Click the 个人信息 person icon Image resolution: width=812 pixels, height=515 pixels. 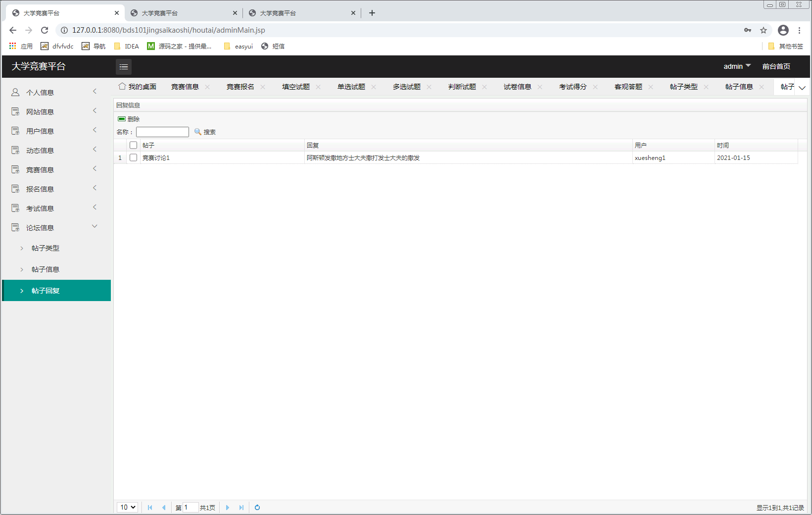click(15, 92)
